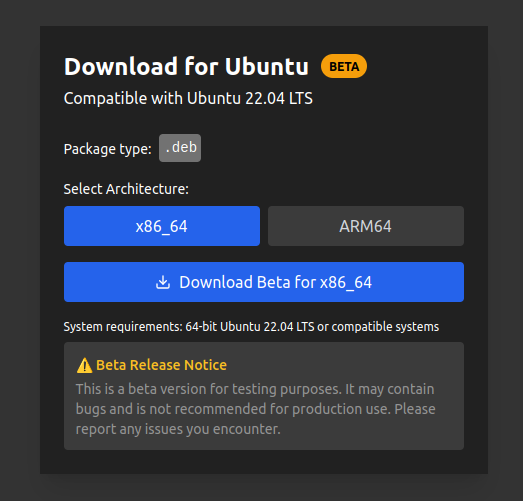Click the Select Architecture label
The width and height of the screenshot is (523, 501).
point(126,189)
